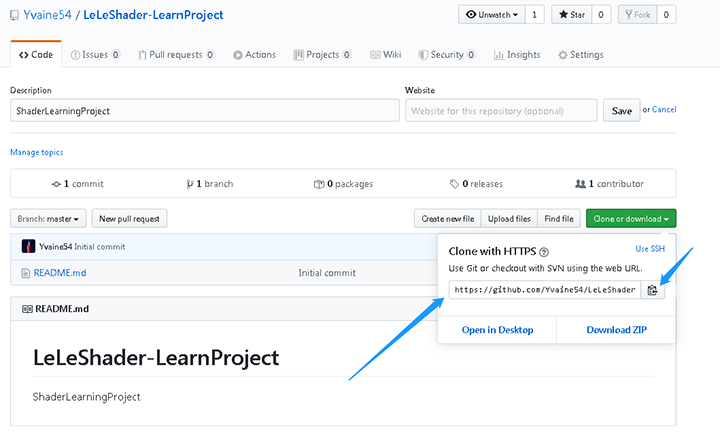Click Yvaine54 avatar in commit row
Viewport: 720px width, 446px height.
point(28,247)
